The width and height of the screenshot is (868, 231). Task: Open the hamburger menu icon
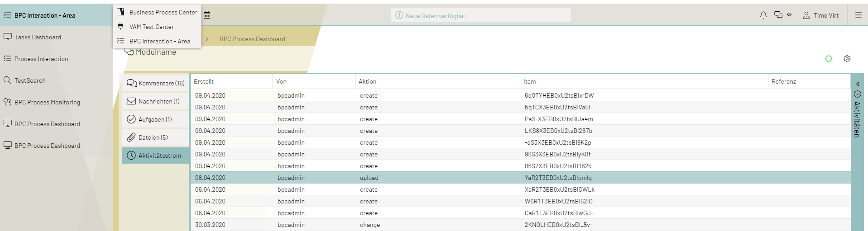[858, 15]
